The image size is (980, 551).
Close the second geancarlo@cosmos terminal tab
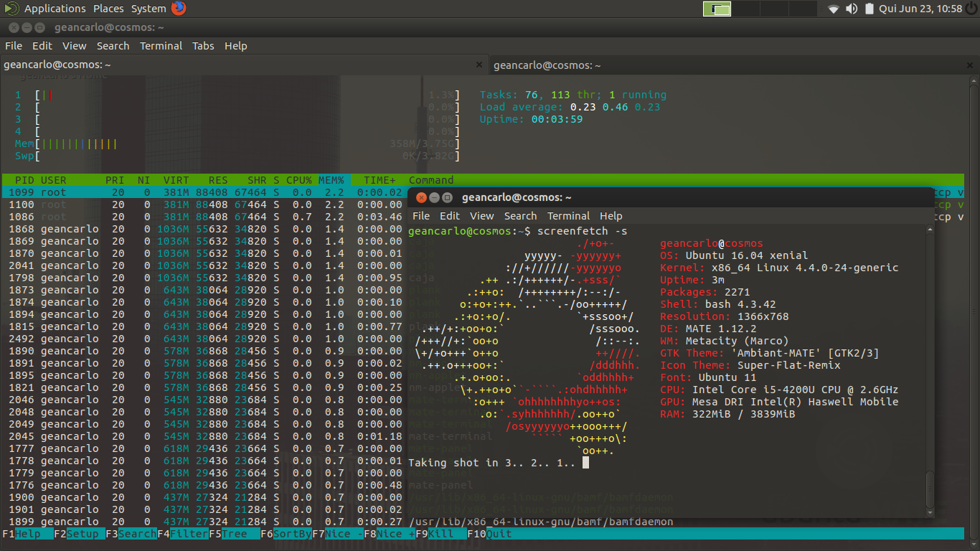click(969, 65)
